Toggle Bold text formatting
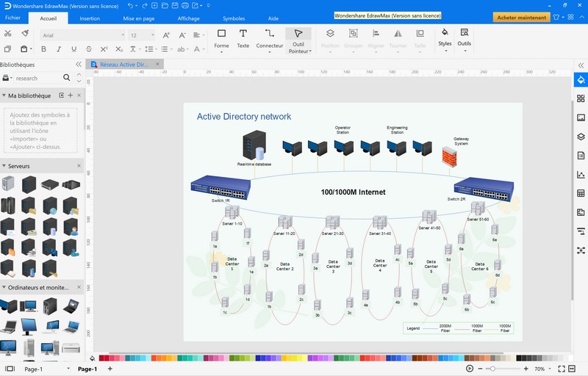Screen dimensions: 588x376 pyautogui.click(x=43, y=49)
